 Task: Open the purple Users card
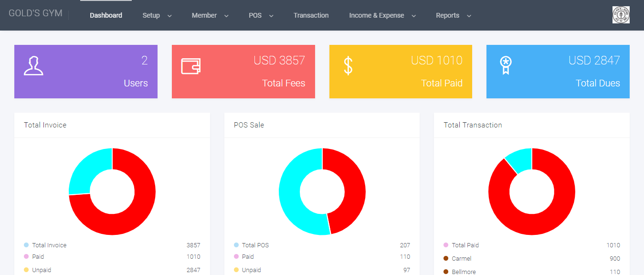click(86, 72)
